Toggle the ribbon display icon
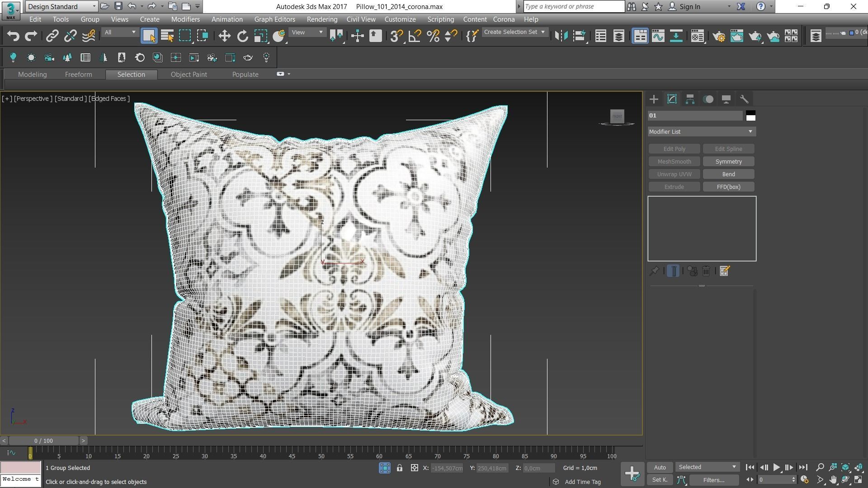The width and height of the screenshot is (868, 488). (x=640, y=36)
